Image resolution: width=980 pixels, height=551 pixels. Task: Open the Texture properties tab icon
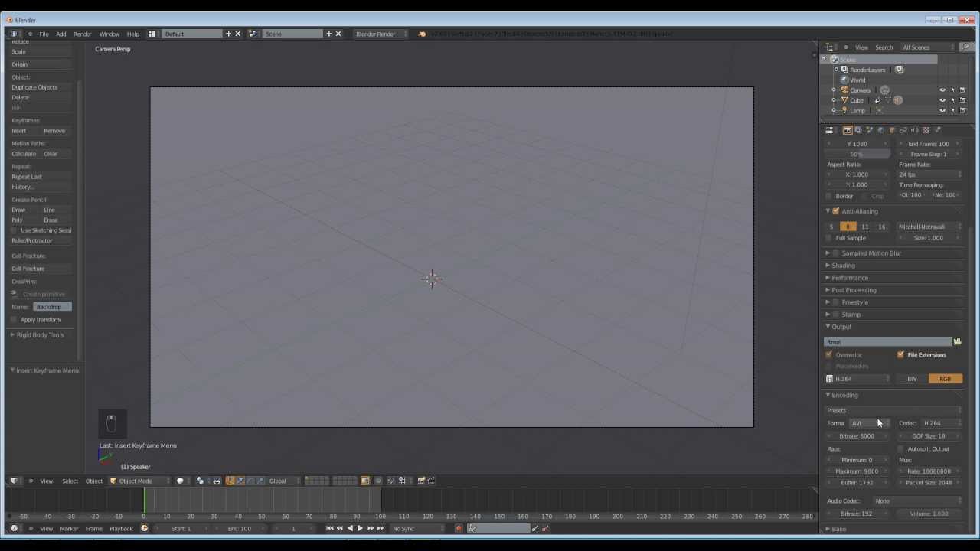[926, 130]
